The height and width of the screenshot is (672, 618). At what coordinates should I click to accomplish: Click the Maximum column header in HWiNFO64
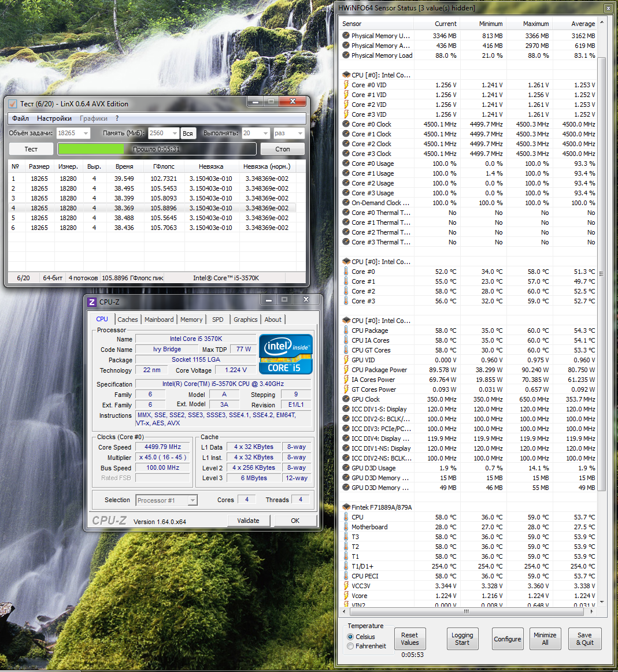(530, 24)
